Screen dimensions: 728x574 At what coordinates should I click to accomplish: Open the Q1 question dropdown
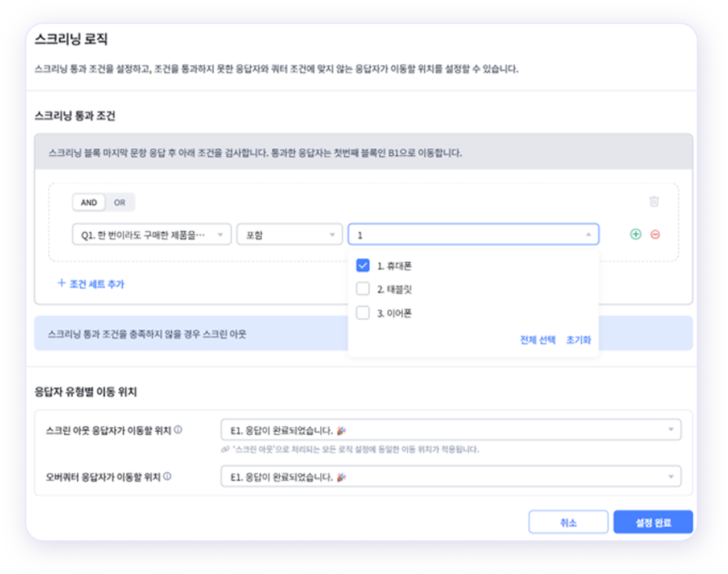(151, 234)
